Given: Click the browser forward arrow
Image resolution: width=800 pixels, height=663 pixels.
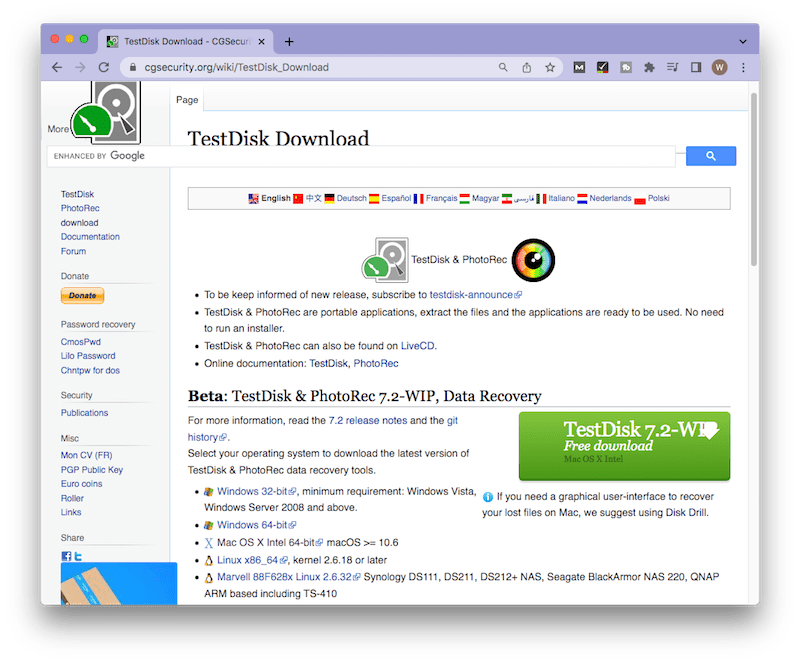Looking at the screenshot, I should coord(80,67).
